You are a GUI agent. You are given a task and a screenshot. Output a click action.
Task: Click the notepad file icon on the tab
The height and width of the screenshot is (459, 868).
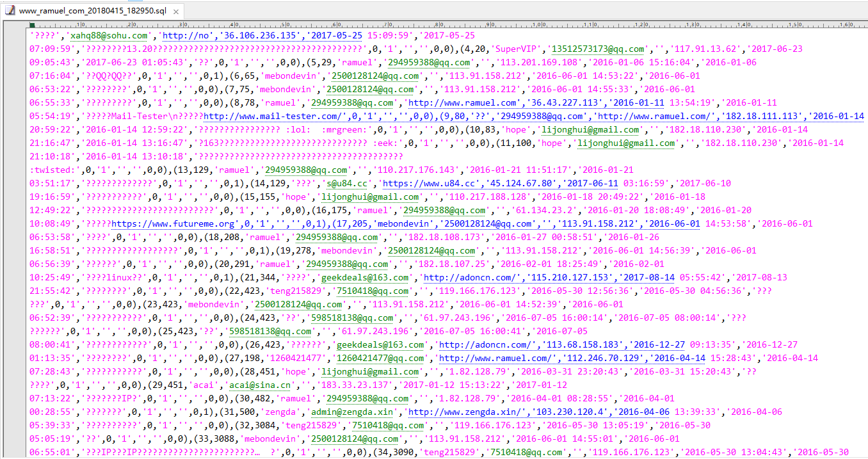pyautogui.click(x=11, y=11)
